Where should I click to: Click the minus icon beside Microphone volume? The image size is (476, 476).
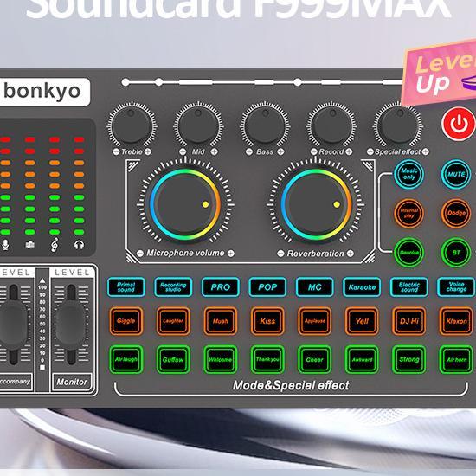tap(140, 254)
